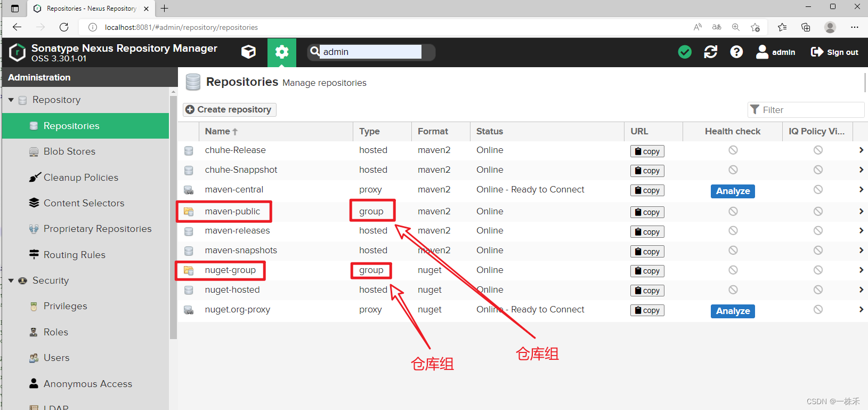Screen dimensions: 868x410
Task: Sort by the Name column header
Action: 275,131
